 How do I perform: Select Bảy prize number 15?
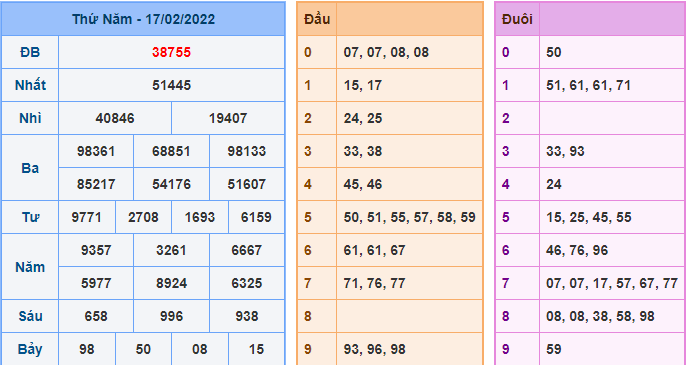[256, 349]
